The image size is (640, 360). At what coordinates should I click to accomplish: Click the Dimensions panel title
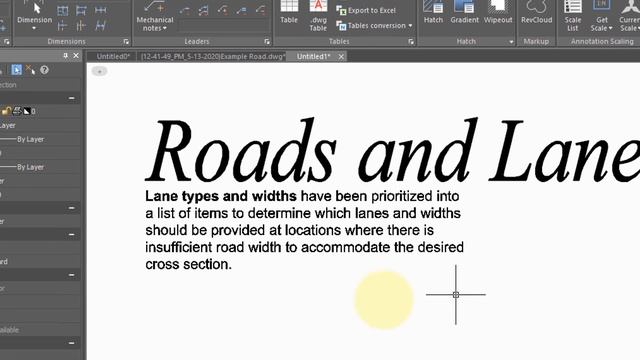[67, 41]
